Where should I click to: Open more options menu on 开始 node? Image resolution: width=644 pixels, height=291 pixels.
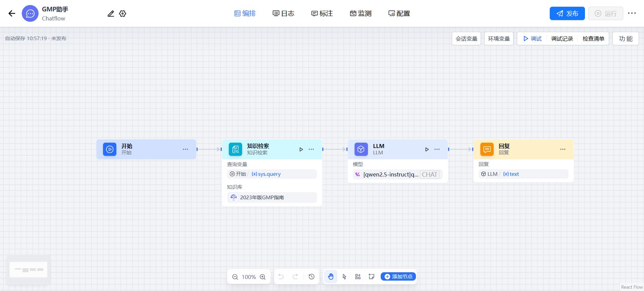tap(185, 149)
